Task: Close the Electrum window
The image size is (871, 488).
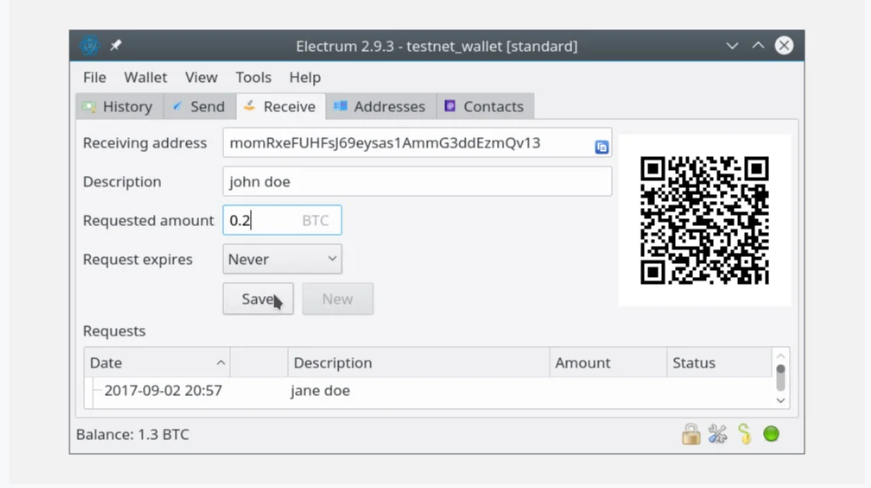Action: [784, 46]
